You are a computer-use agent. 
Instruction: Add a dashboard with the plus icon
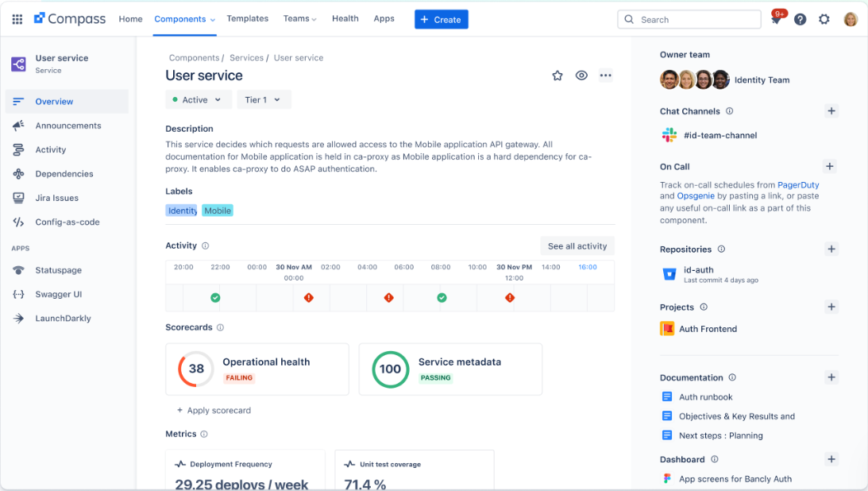point(831,459)
